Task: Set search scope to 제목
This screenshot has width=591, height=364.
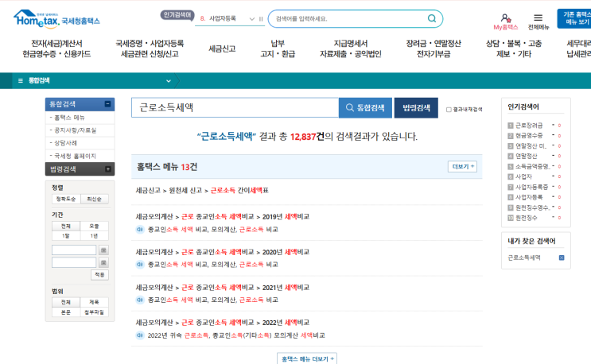Action: pos(94,302)
